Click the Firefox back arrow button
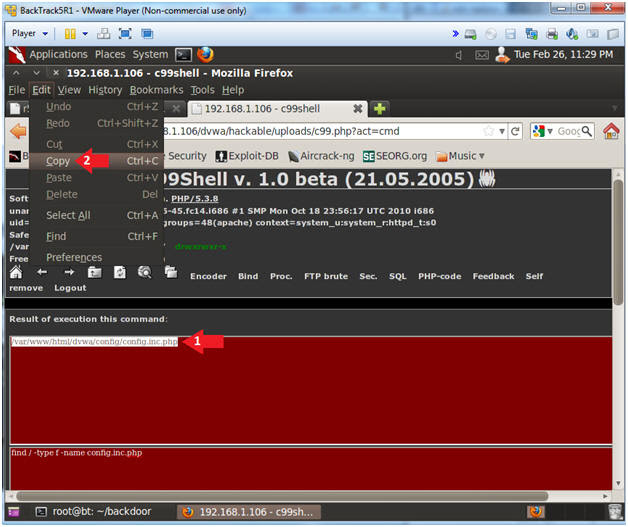628x527 pixels. (18, 131)
